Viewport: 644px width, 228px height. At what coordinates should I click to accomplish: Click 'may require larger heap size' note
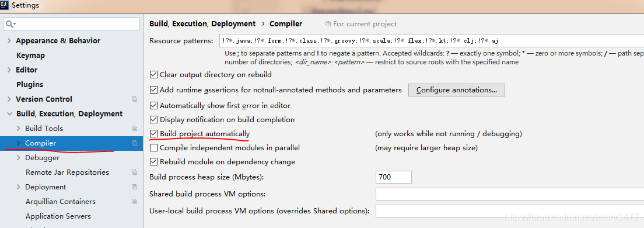426,148
